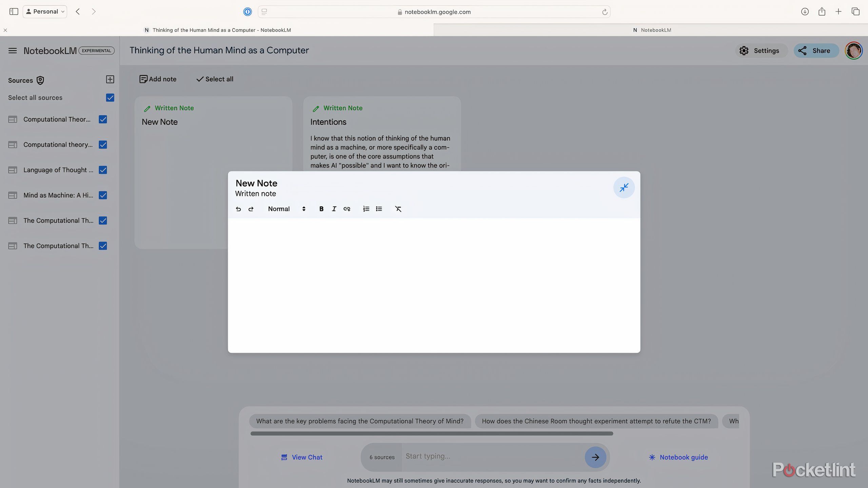Collapse the New Note editor window
Viewport: 868px width, 488px height.
pos(624,187)
